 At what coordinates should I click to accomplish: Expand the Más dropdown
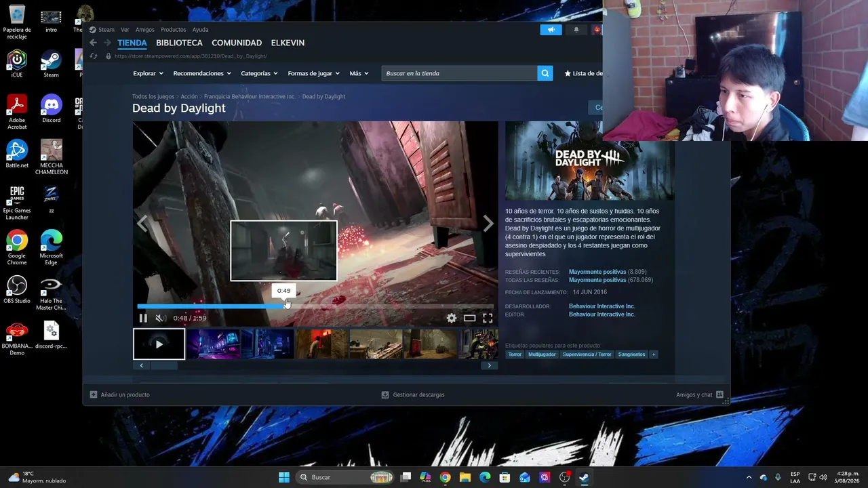pyautogui.click(x=359, y=73)
